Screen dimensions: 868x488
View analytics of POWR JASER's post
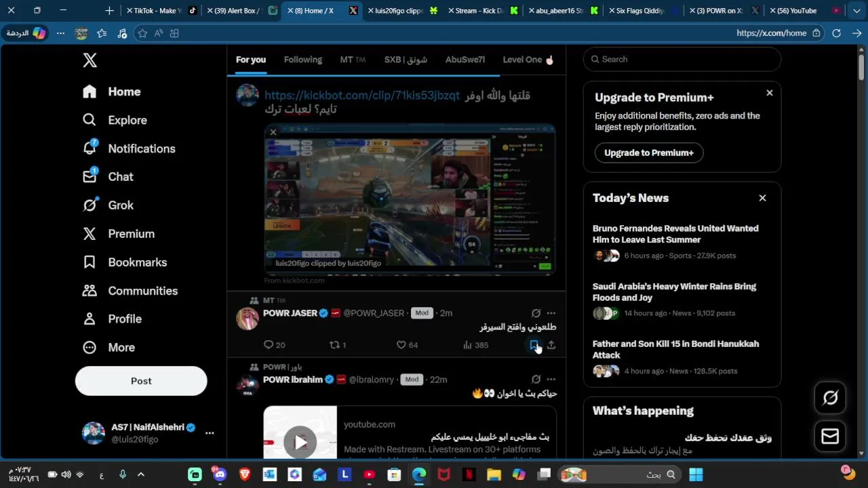point(475,345)
